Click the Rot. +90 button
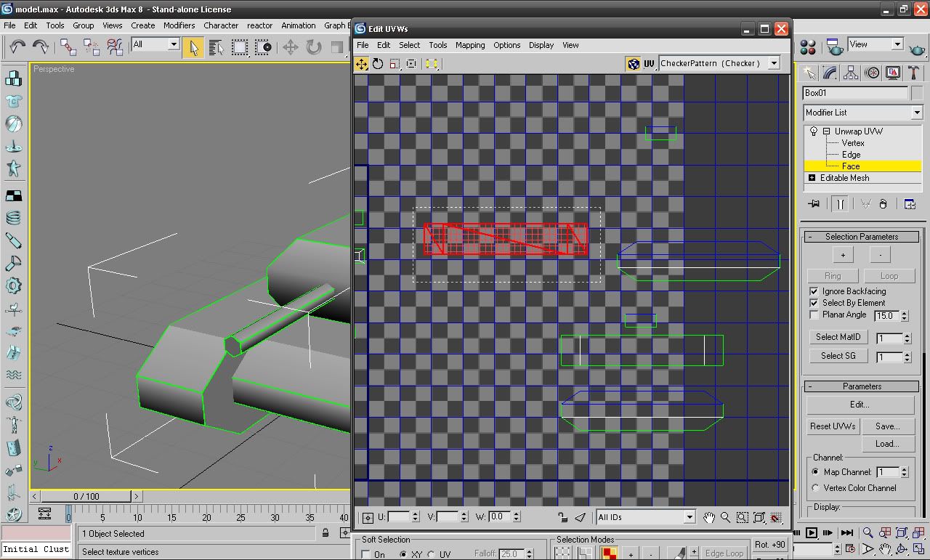Screen dimensions: 930x560 (769, 544)
